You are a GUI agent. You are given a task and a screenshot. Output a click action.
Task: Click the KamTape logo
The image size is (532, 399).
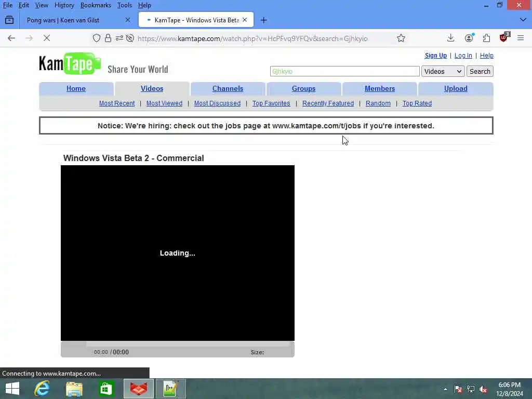70,63
